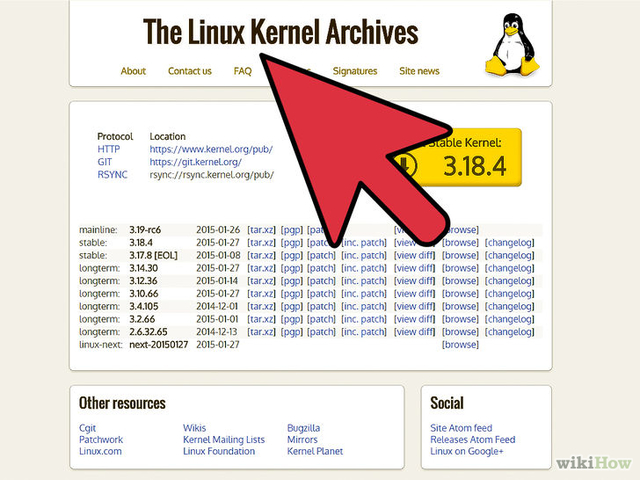
Task: Open the Kernel Planet link
Action: (315, 451)
